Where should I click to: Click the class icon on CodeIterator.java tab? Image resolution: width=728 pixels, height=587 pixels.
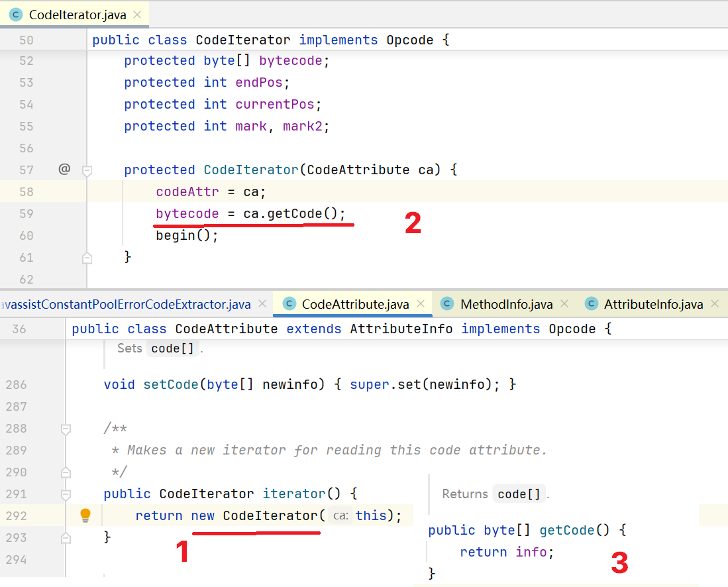[x=16, y=15]
